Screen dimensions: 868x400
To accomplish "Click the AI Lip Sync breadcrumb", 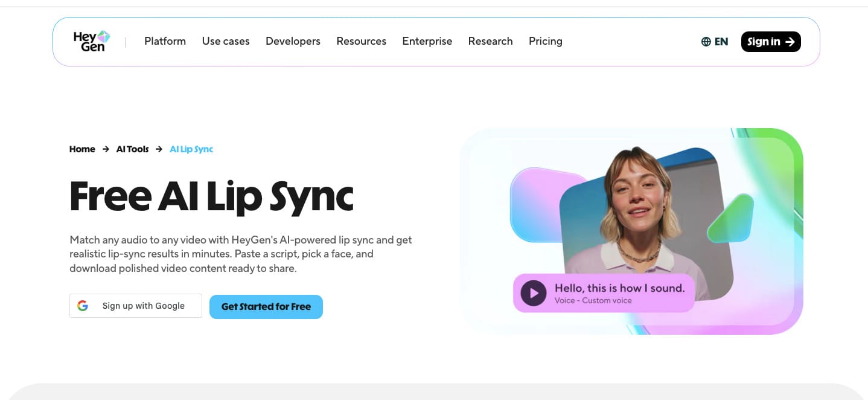I will point(191,149).
